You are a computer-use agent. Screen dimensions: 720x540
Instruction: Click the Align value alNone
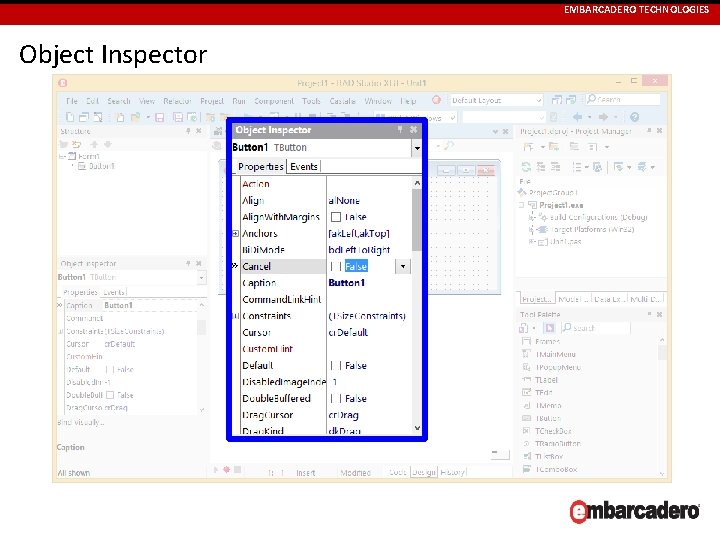click(x=344, y=200)
